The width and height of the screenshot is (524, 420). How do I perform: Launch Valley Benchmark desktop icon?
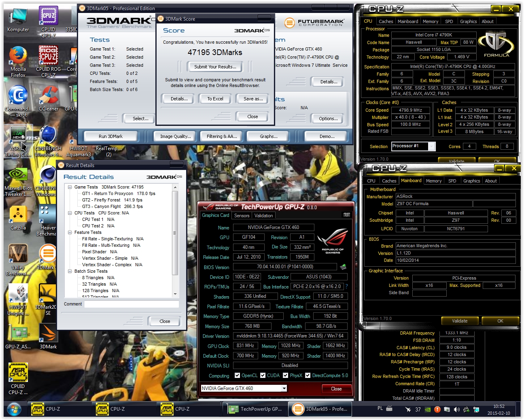tap(18, 260)
